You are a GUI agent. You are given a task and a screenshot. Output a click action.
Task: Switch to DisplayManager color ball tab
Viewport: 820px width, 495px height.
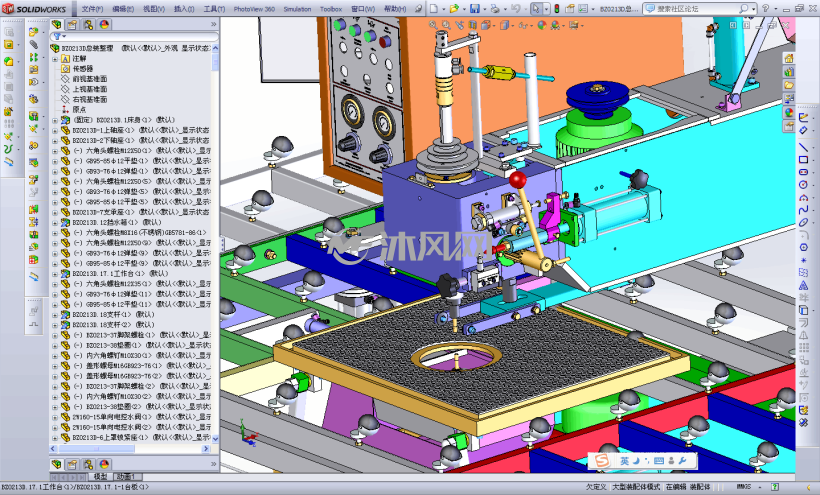104,25
